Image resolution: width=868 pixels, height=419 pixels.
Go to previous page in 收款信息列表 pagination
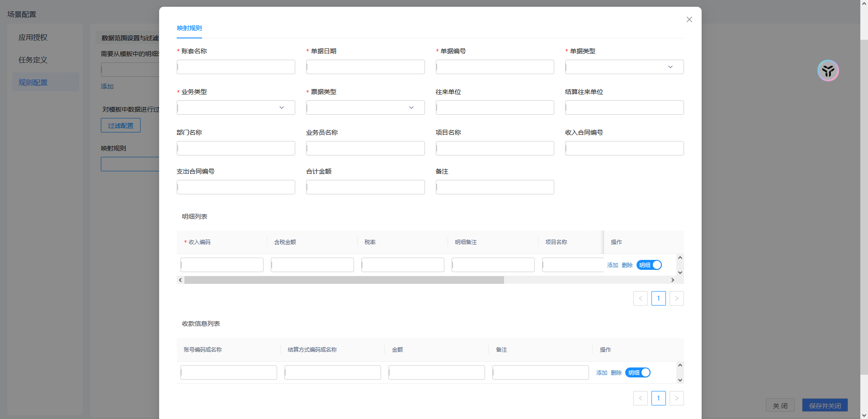pyautogui.click(x=640, y=398)
